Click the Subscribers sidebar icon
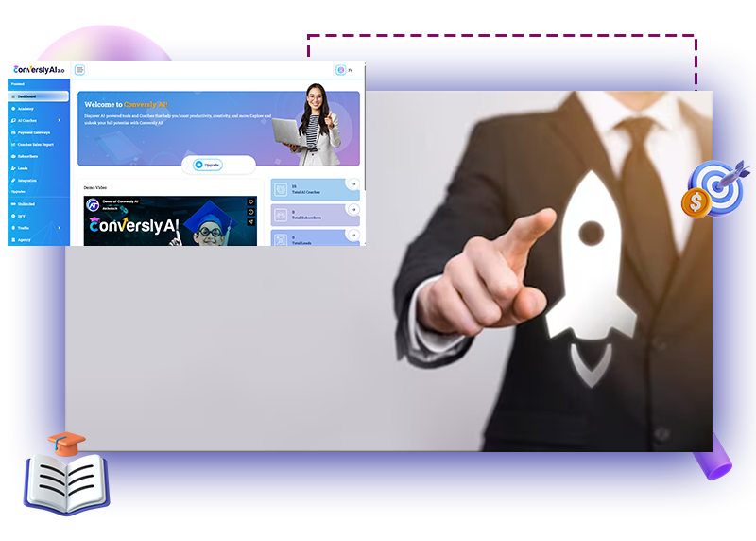The height and width of the screenshot is (541, 756). [x=13, y=156]
